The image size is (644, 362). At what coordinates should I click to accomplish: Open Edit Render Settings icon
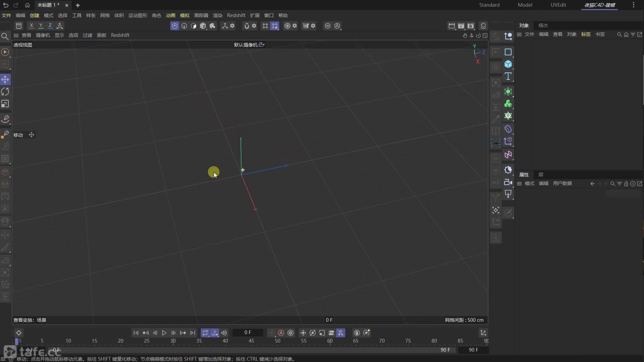click(471, 26)
